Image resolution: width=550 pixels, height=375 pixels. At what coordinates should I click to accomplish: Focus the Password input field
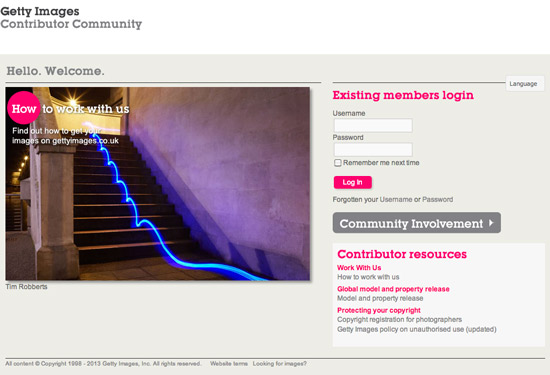pos(373,150)
